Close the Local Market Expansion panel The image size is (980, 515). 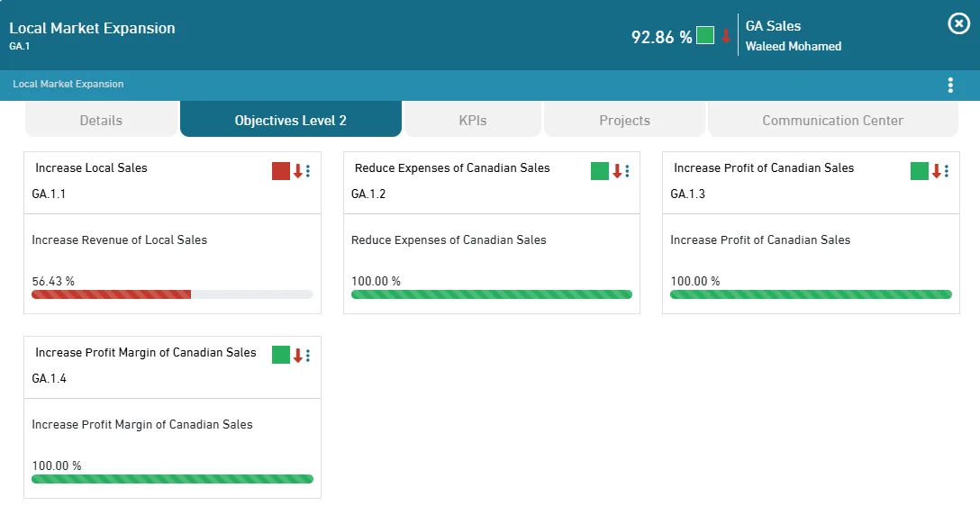coord(958,24)
